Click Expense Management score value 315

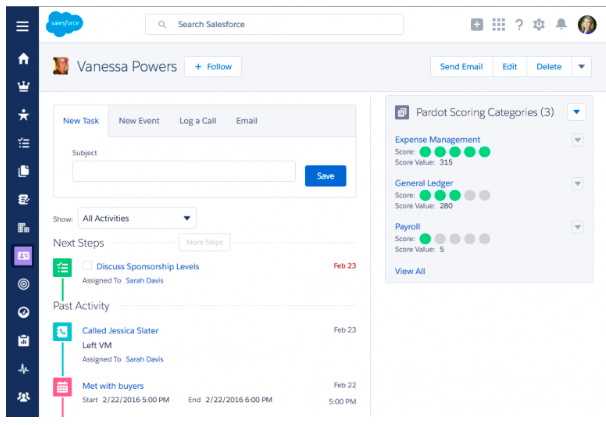(446, 162)
